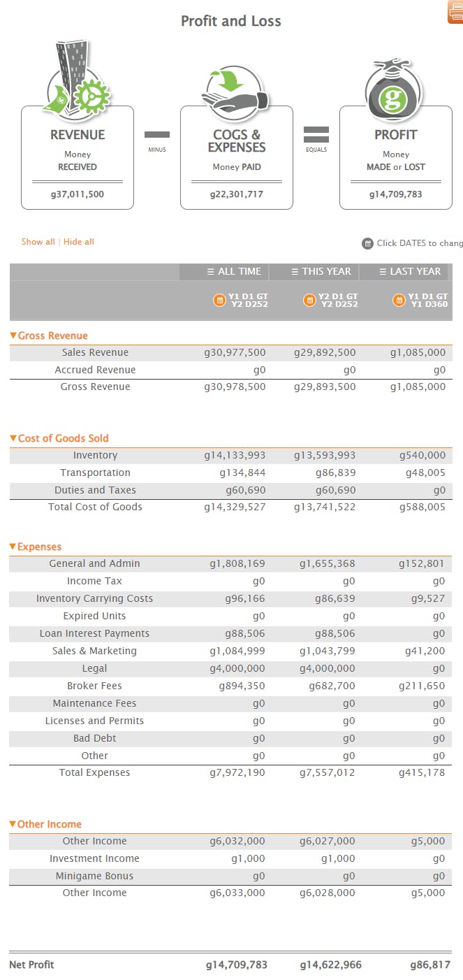Click the COGS & Expenses hand icon
This screenshot has width=463, height=980.
tap(235, 90)
